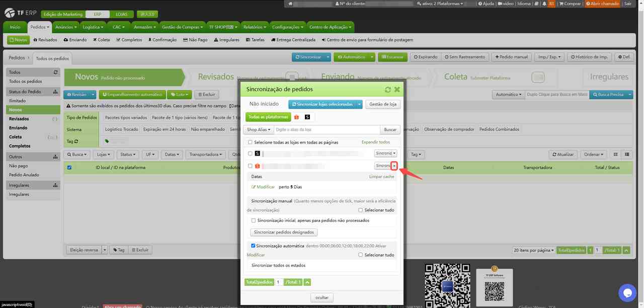
Task: Open the Shop Alias dropdown
Action: (258, 130)
